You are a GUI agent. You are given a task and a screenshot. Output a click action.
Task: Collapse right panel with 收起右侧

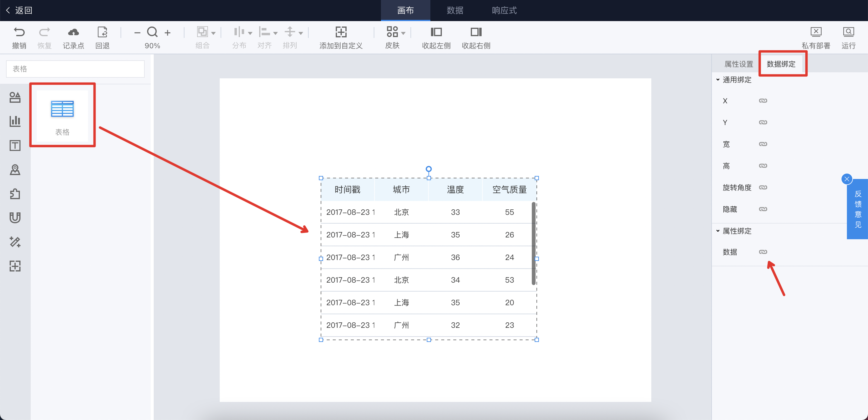476,32
